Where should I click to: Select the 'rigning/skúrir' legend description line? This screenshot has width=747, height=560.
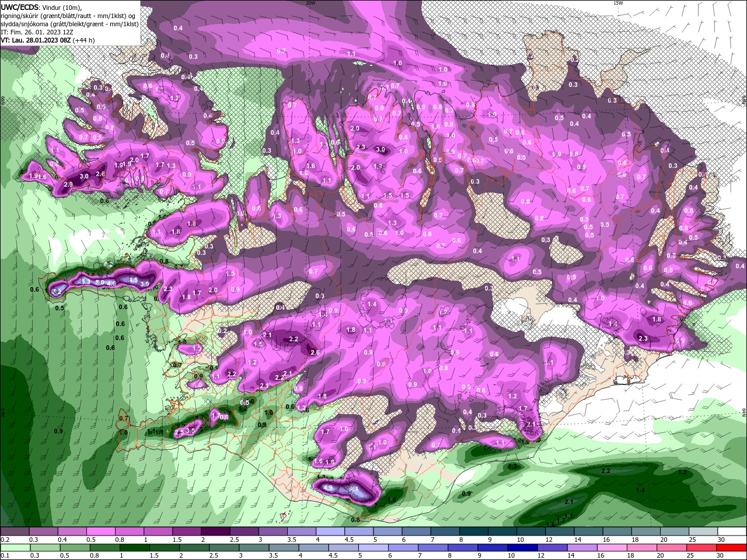pyautogui.click(x=69, y=16)
